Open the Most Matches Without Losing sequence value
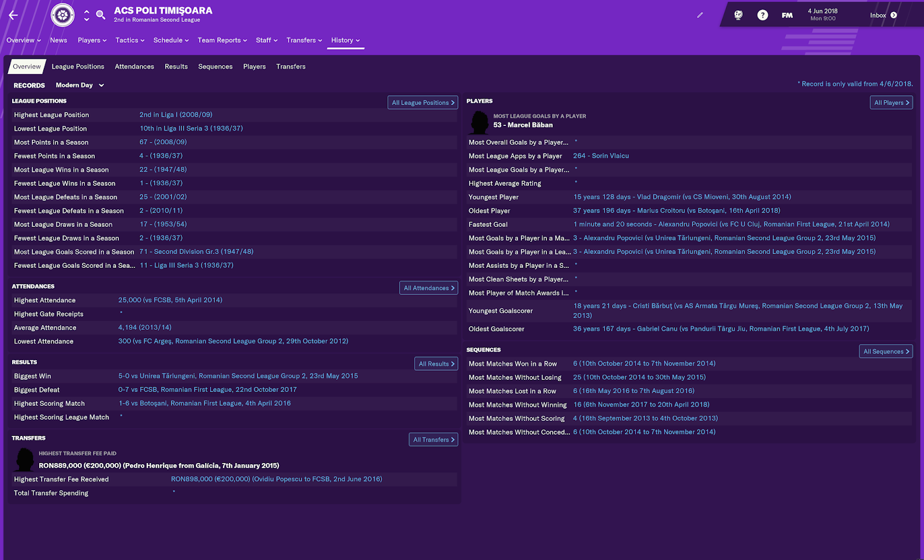924x560 pixels. pyautogui.click(x=639, y=378)
